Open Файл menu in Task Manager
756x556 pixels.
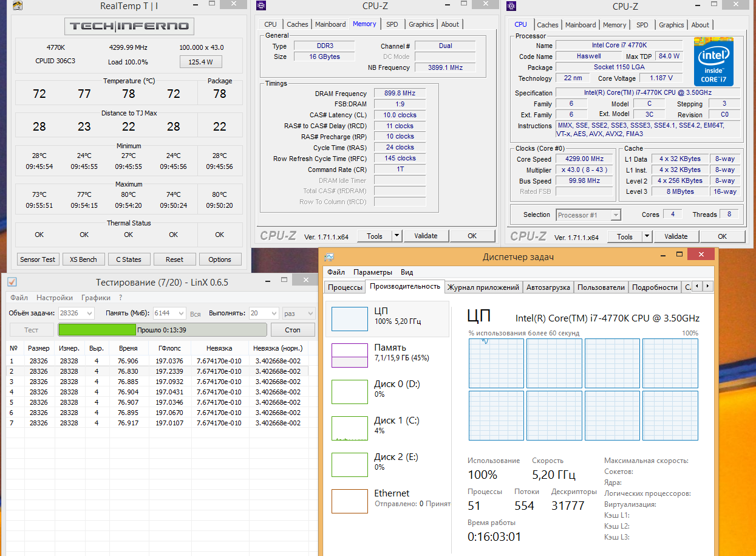coord(336,272)
